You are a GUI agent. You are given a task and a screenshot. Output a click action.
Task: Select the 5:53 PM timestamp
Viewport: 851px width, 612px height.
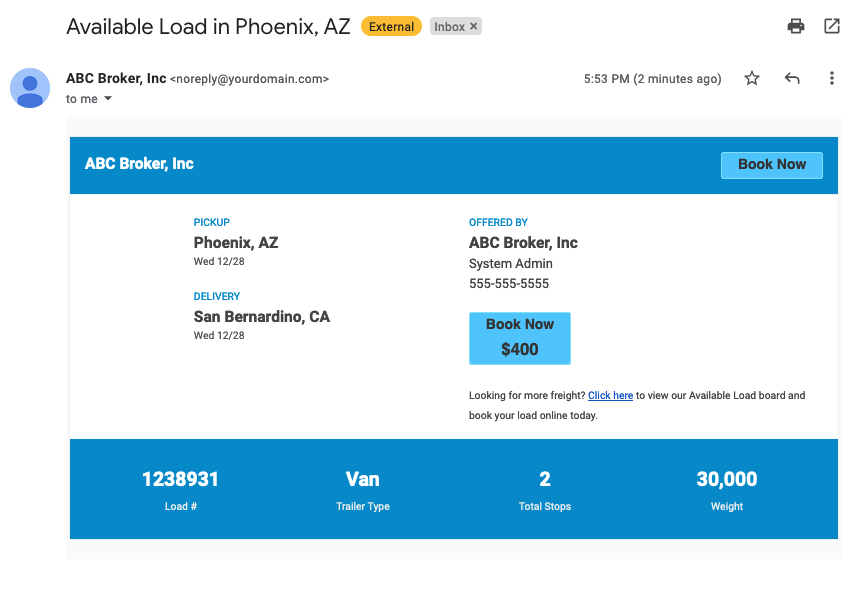(x=652, y=79)
